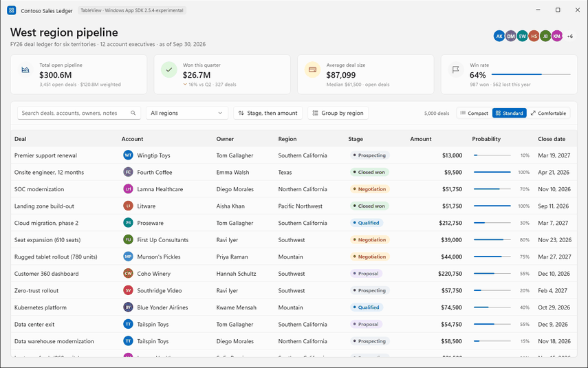
Task: Click the 5,000 deals count label
Action: [437, 113]
